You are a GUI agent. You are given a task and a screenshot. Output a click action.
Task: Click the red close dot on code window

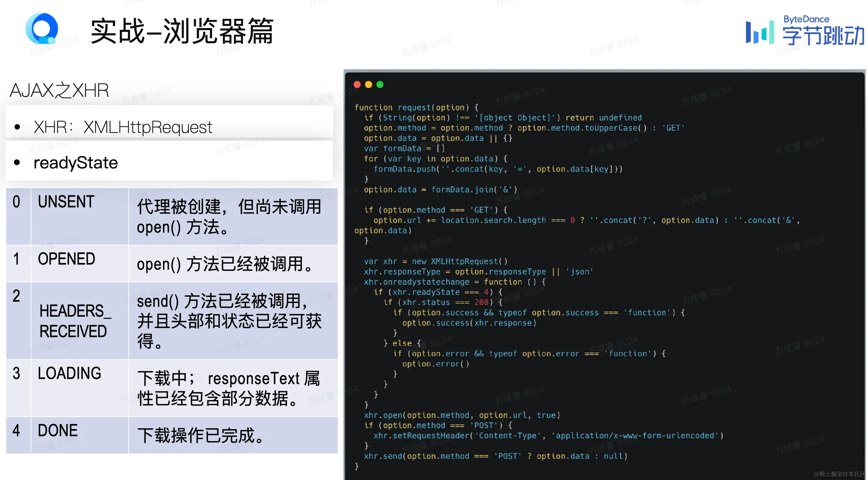(357, 85)
